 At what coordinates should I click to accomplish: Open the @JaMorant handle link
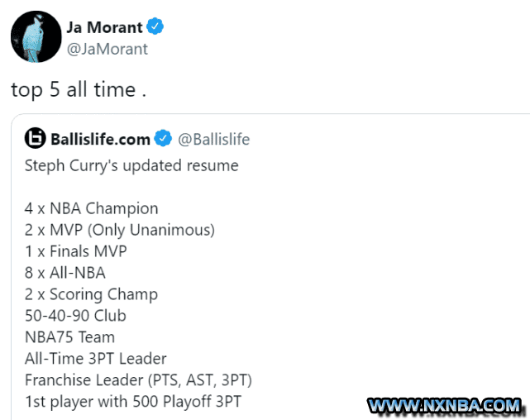point(107,50)
